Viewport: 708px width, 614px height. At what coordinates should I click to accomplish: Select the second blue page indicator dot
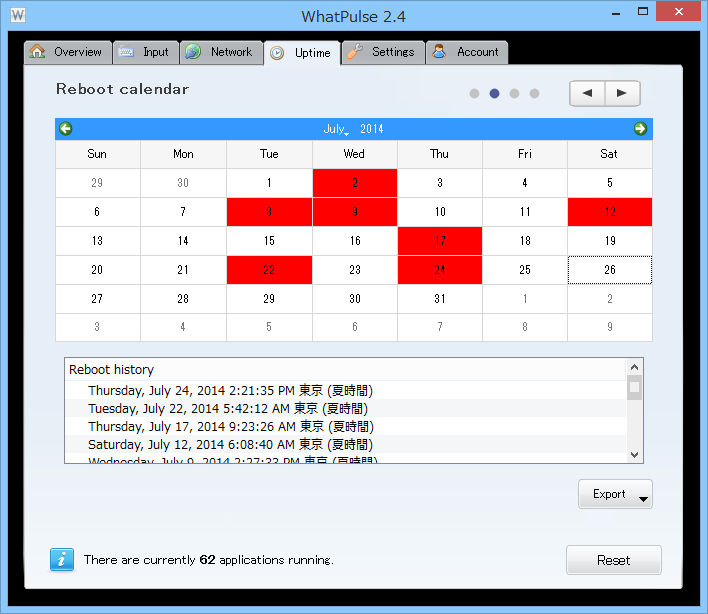point(494,93)
